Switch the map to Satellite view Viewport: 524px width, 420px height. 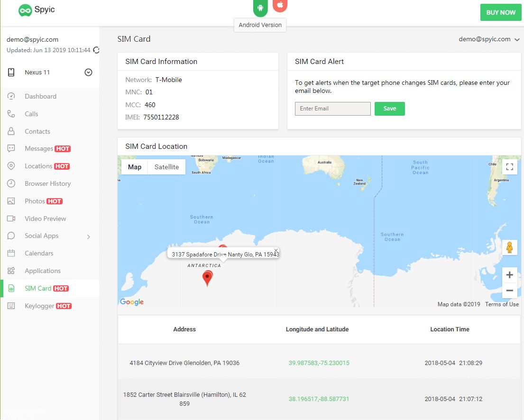pos(166,167)
